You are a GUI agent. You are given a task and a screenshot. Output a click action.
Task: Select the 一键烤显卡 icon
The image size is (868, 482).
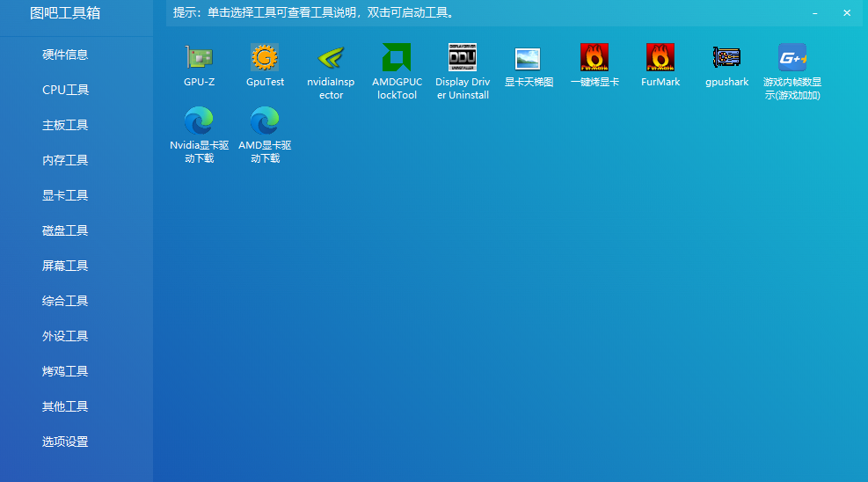click(594, 57)
